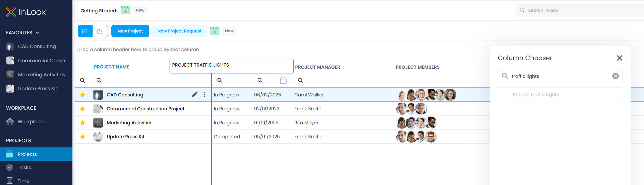Edit CAD Consulting with the pencil icon
Image resolution: width=644 pixels, height=185 pixels.
(x=195, y=95)
